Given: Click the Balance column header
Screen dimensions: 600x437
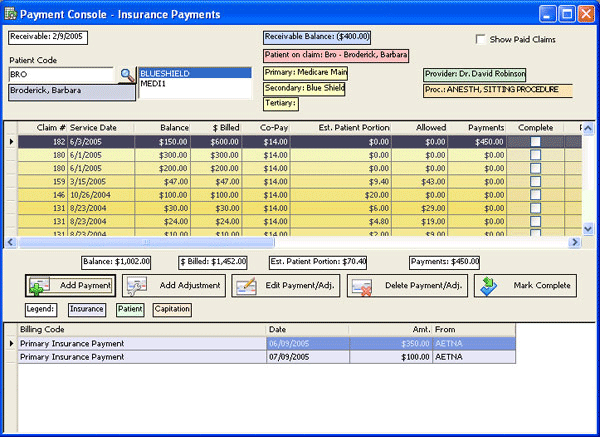Looking at the screenshot, I should click(175, 128).
